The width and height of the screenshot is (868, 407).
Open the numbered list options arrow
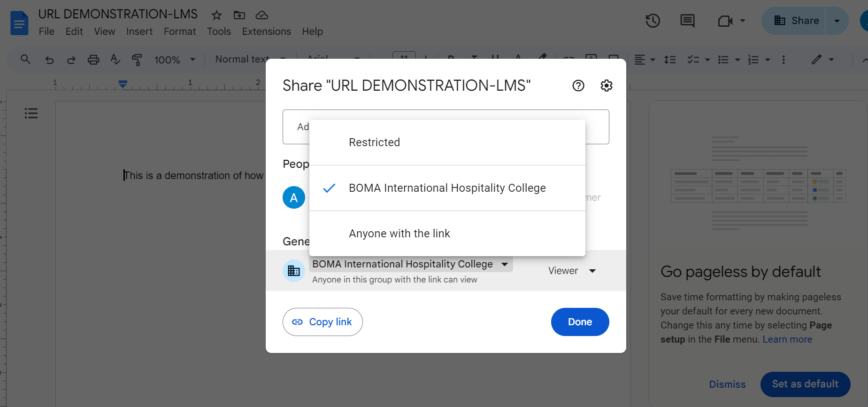tap(768, 60)
